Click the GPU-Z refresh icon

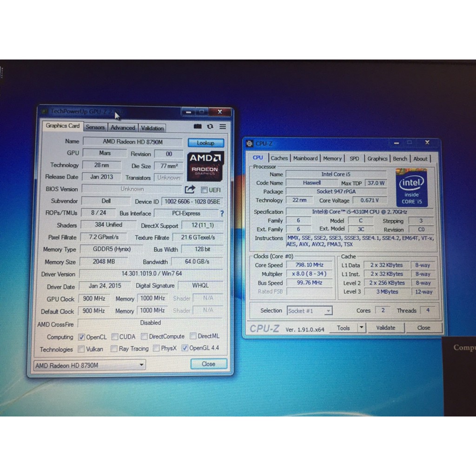(210, 126)
